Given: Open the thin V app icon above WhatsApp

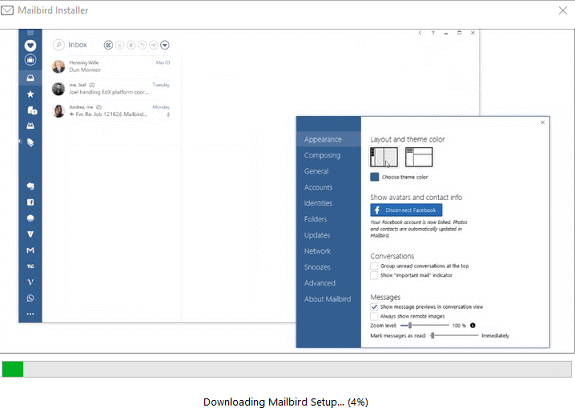Looking at the screenshot, I should pos(30,282).
